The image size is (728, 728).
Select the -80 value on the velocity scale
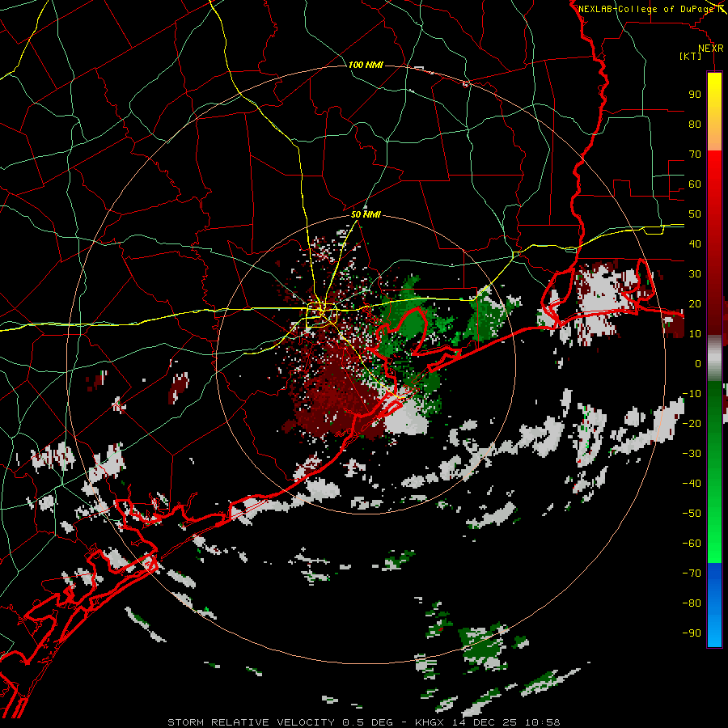[692, 603]
